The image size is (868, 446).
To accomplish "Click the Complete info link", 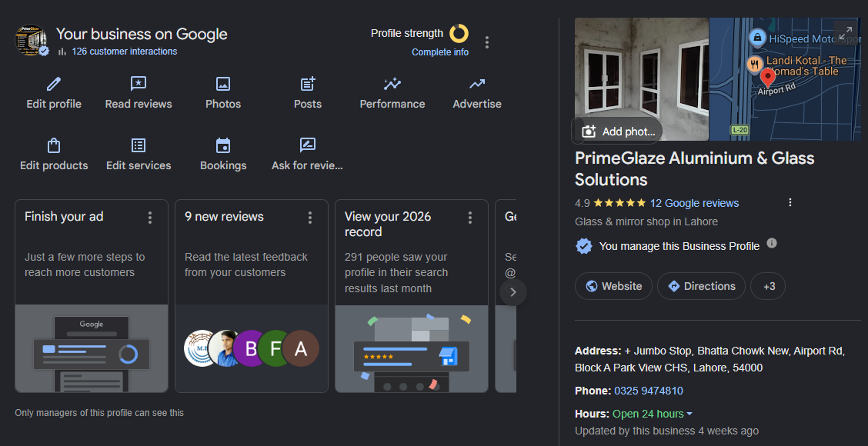I will [440, 52].
